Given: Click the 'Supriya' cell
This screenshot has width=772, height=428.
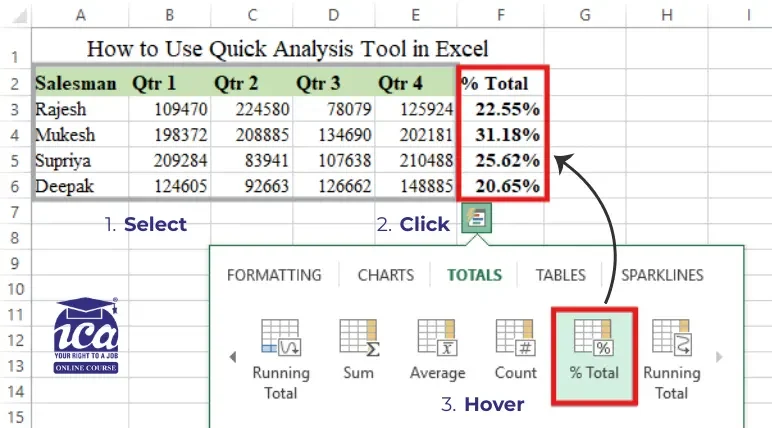Looking at the screenshot, I should pos(81,160).
